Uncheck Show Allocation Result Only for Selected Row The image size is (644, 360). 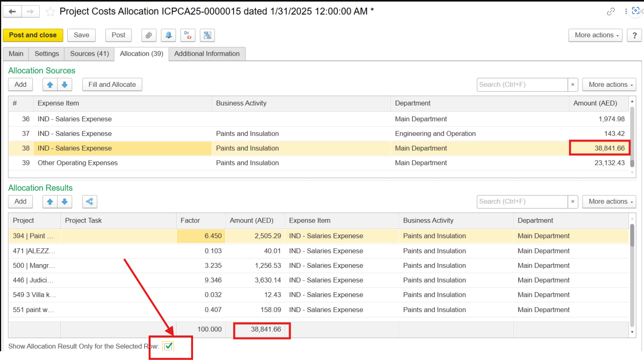pyautogui.click(x=168, y=346)
